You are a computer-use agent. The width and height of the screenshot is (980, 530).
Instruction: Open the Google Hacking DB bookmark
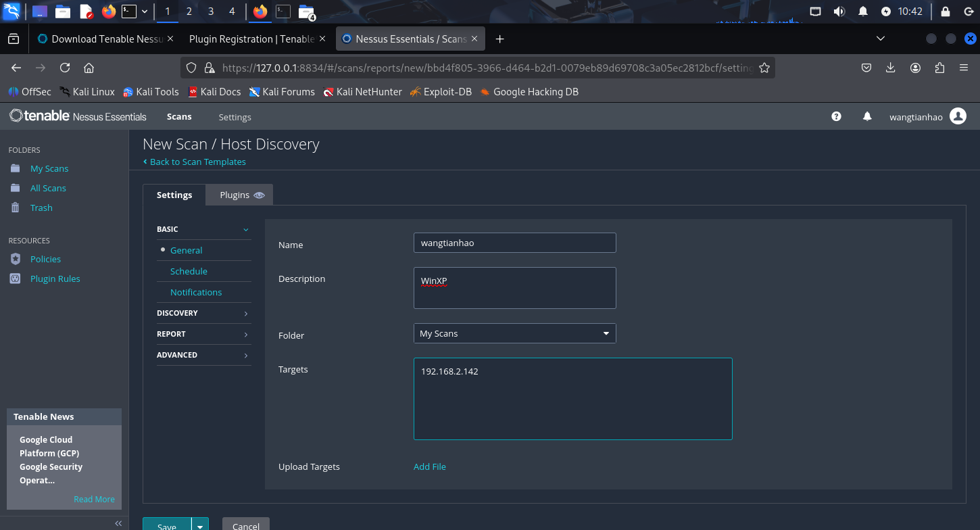pyautogui.click(x=529, y=91)
